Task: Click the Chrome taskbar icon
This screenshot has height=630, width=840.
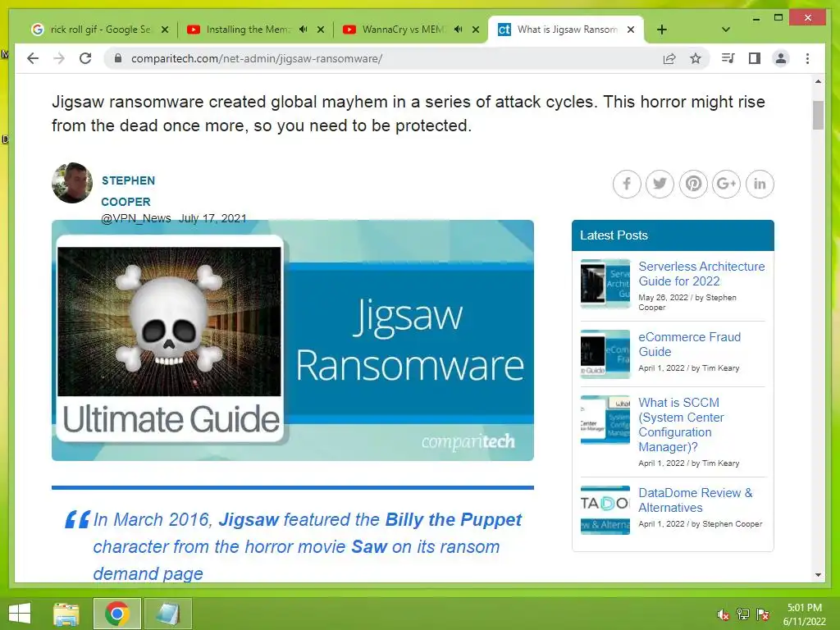Action: point(116,614)
